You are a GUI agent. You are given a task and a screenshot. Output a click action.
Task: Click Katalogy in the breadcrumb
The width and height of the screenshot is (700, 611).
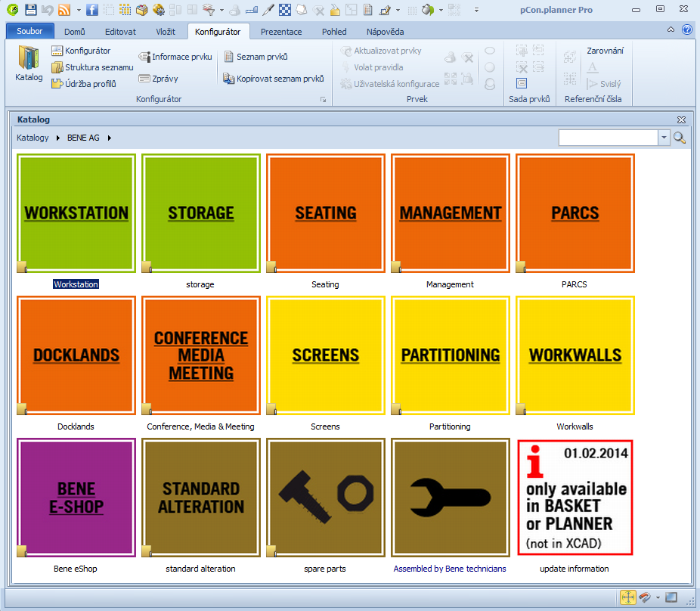point(33,138)
